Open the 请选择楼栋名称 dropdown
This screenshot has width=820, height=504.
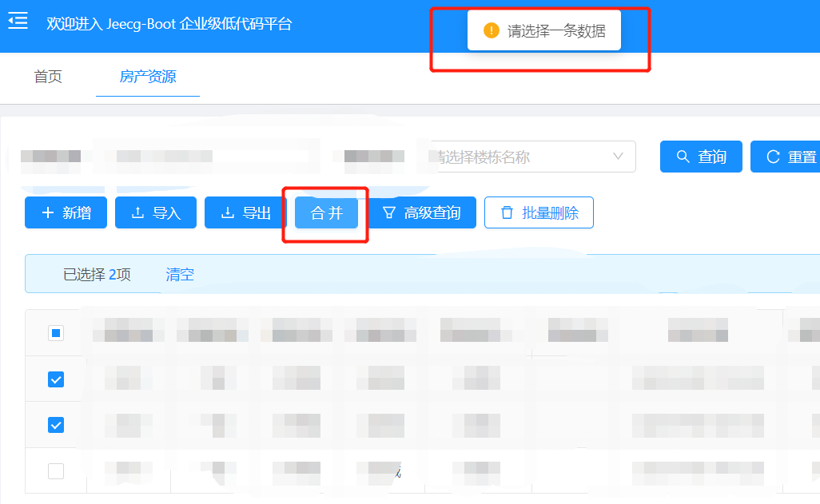coord(531,157)
